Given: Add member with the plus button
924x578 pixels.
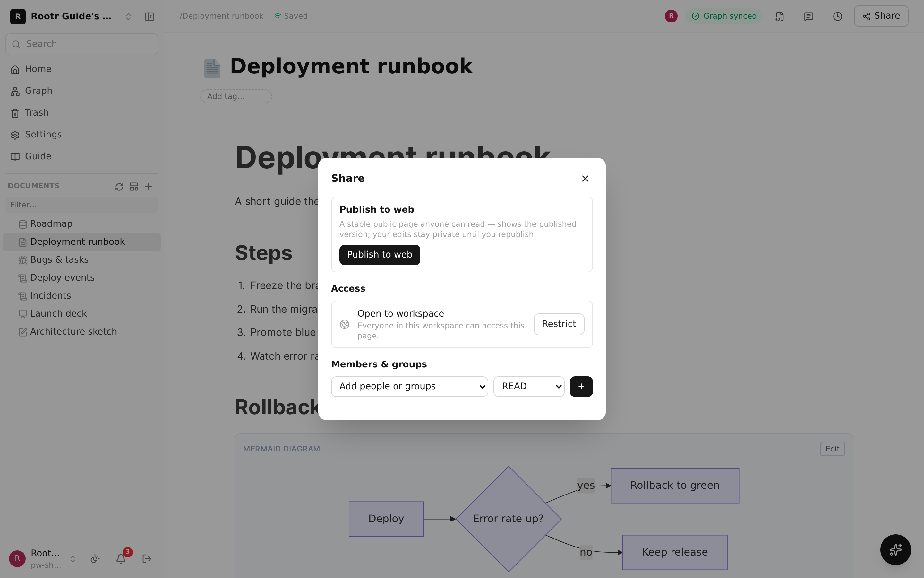Looking at the screenshot, I should coord(581,387).
